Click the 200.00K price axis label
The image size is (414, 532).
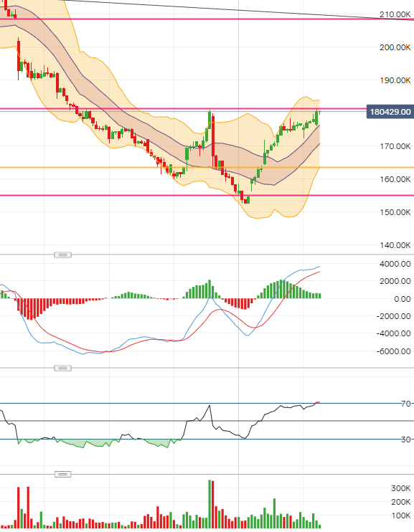pyautogui.click(x=395, y=47)
